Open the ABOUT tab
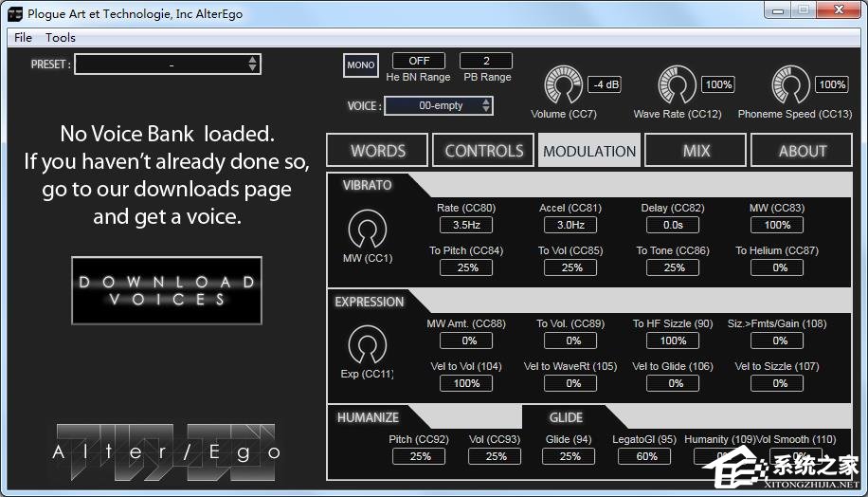Viewport: 868px width, 497px height. click(803, 151)
